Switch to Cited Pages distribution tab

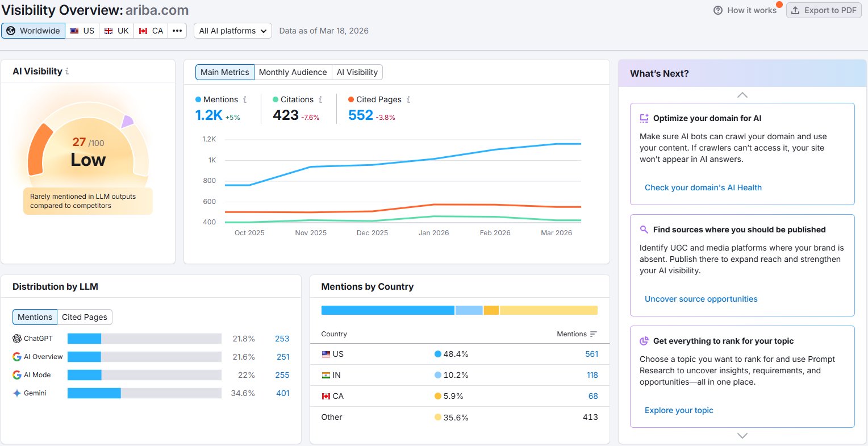tap(85, 317)
